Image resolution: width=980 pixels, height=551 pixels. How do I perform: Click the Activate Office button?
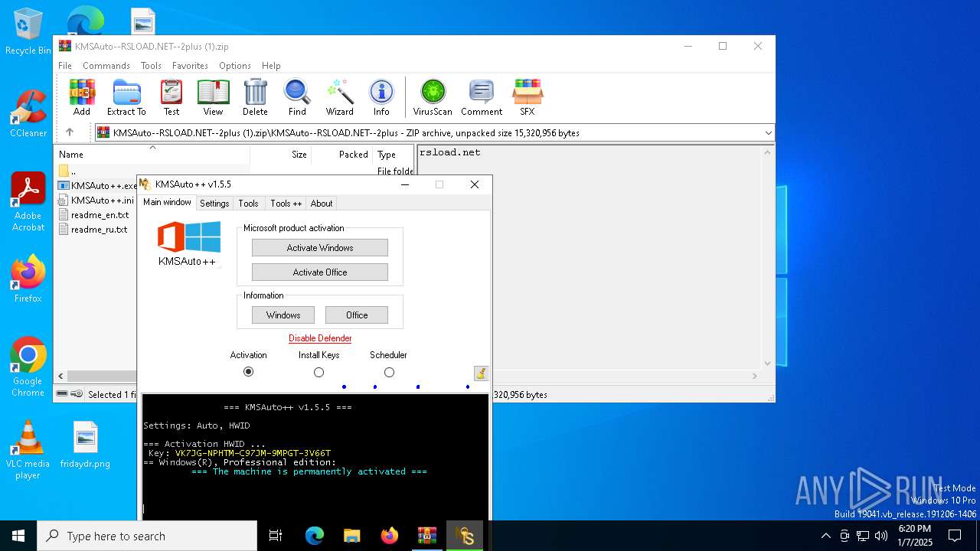click(320, 272)
